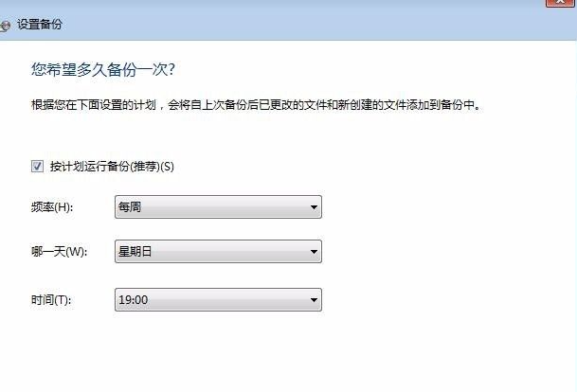Click the 频率(H) label
The height and width of the screenshot is (392, 577).
[x=52, y=207]
